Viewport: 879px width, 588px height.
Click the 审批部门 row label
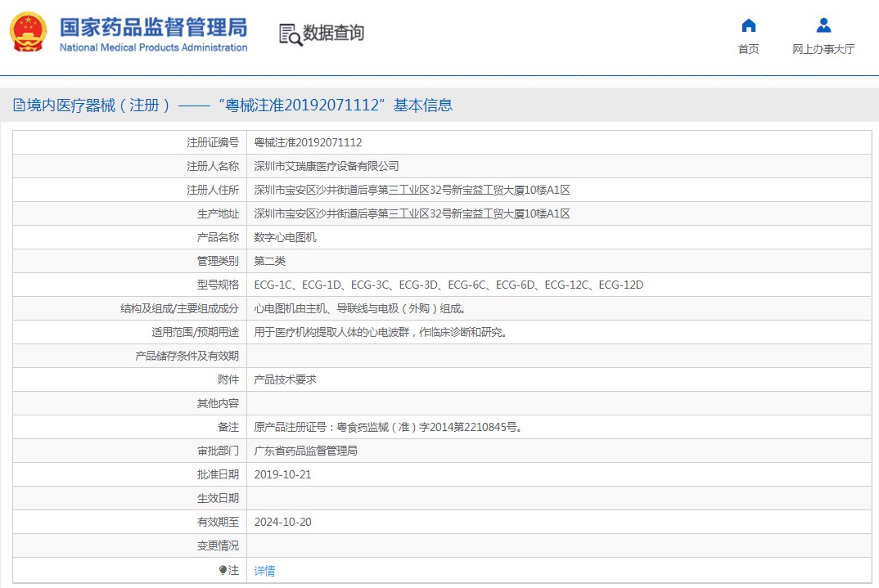point(218,451)
